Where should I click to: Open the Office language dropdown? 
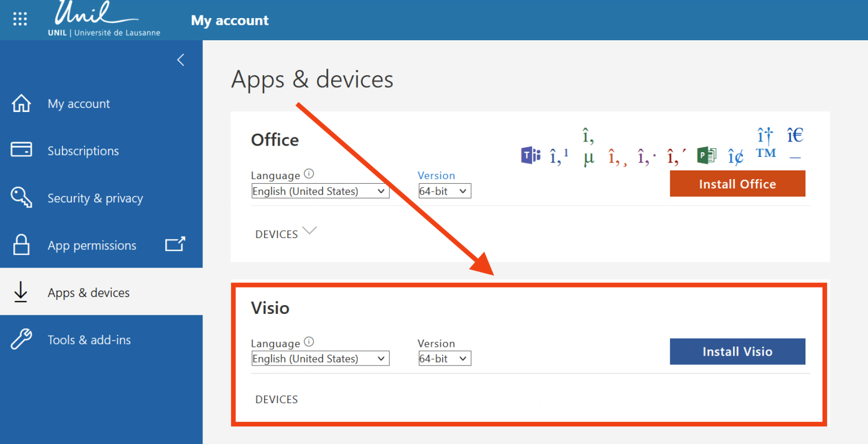(x=320, y=191)
